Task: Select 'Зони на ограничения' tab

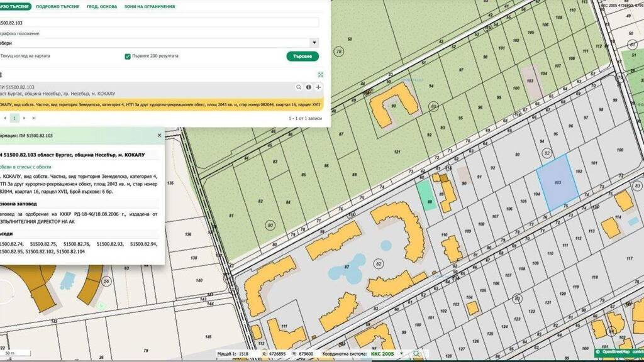Action: tap(150, 6)
